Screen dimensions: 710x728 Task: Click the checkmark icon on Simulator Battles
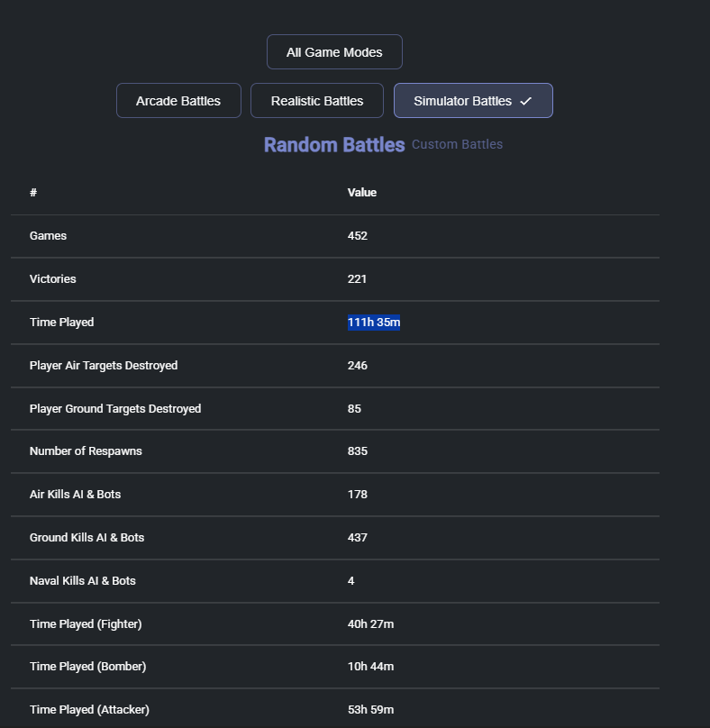(x=526, y=101)
